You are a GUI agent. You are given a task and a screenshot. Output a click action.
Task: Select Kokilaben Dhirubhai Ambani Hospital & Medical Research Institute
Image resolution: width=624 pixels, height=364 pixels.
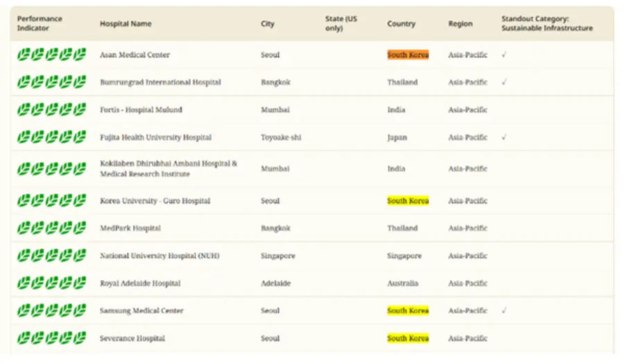click(x=168, y=168)
